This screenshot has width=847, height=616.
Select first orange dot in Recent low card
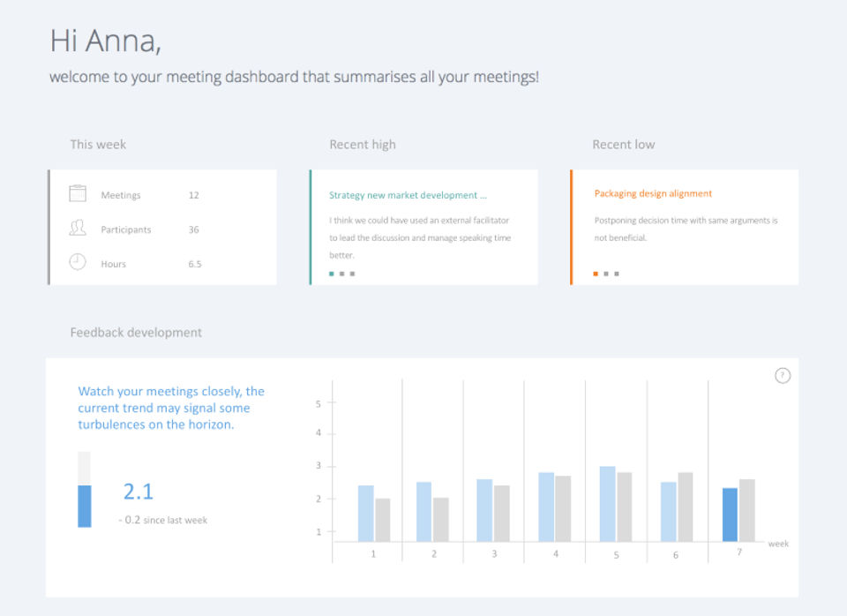[596, 274]
